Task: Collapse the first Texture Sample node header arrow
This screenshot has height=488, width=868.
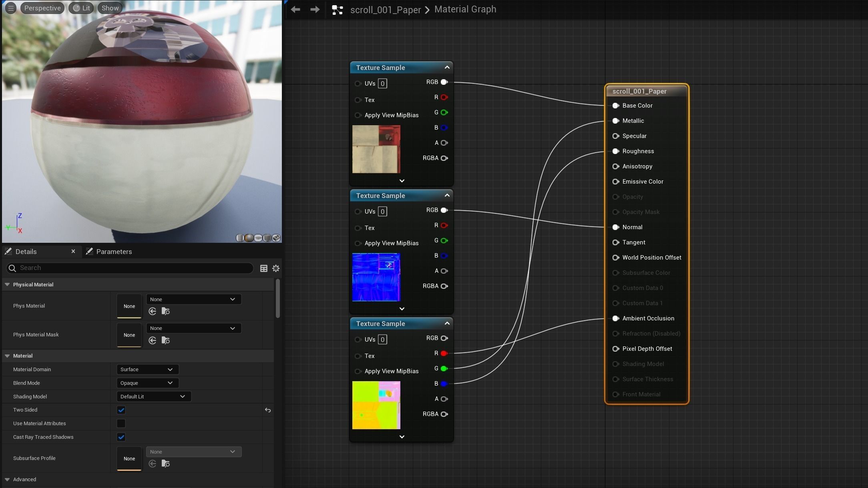Action: (x=447, y=68)
